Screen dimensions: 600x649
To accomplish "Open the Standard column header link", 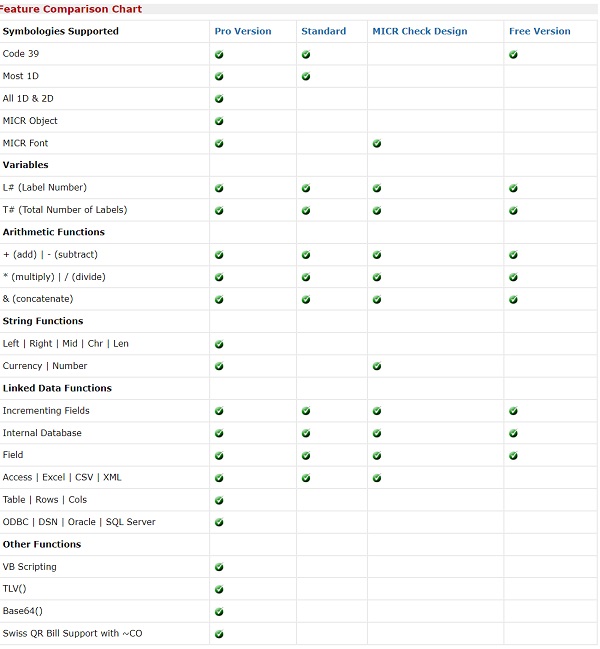I will tap(323, 31).
